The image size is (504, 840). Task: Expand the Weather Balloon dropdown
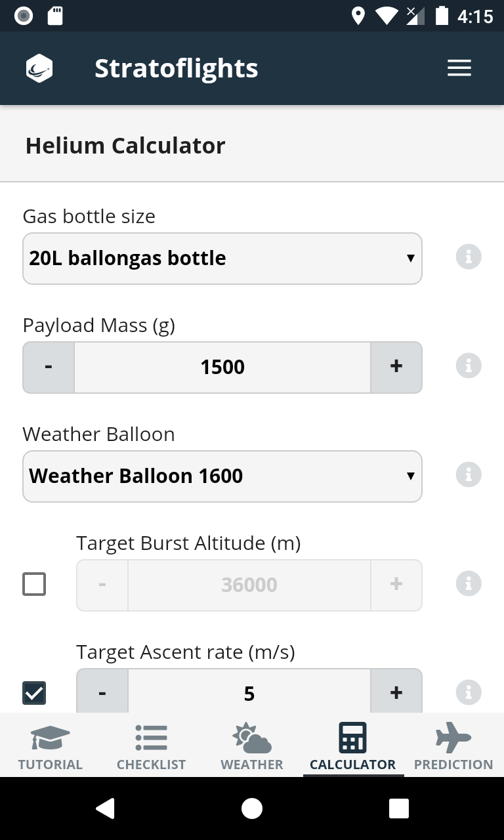(x=222, y=476)
